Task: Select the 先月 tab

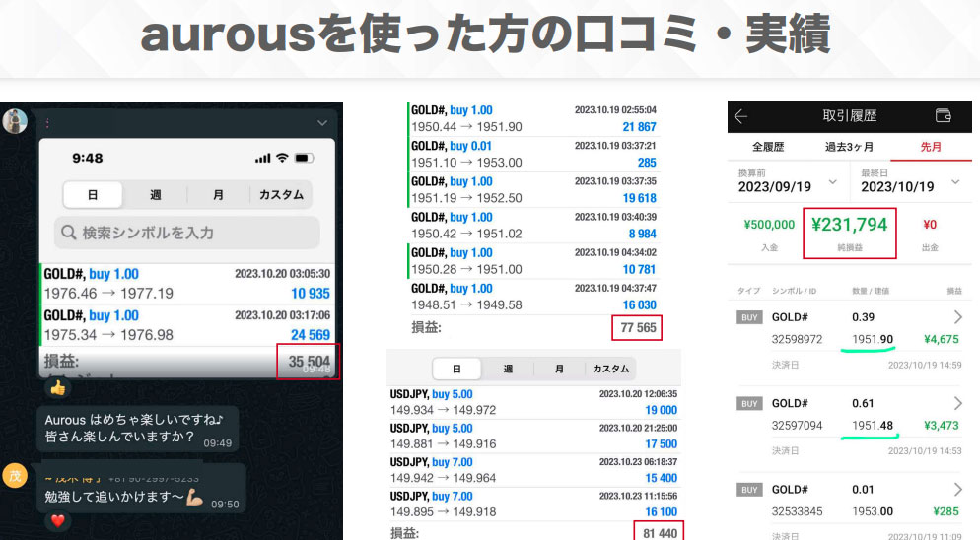Action: [x=931, y=147]
